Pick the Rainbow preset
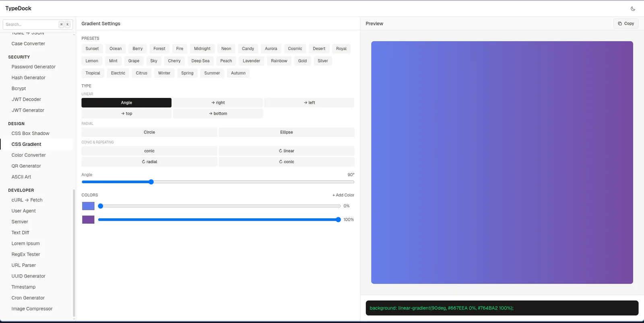This screenshot has width=644, height=323. pos(279,61)
